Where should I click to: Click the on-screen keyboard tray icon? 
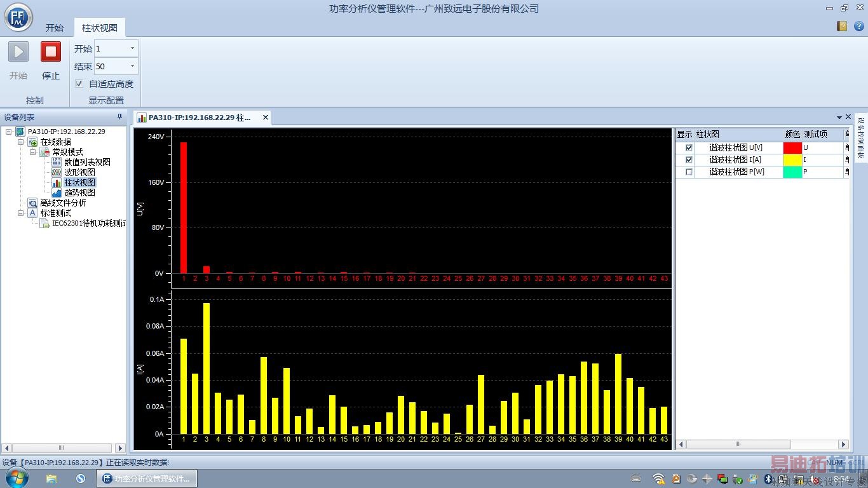(x=636, y=478)
